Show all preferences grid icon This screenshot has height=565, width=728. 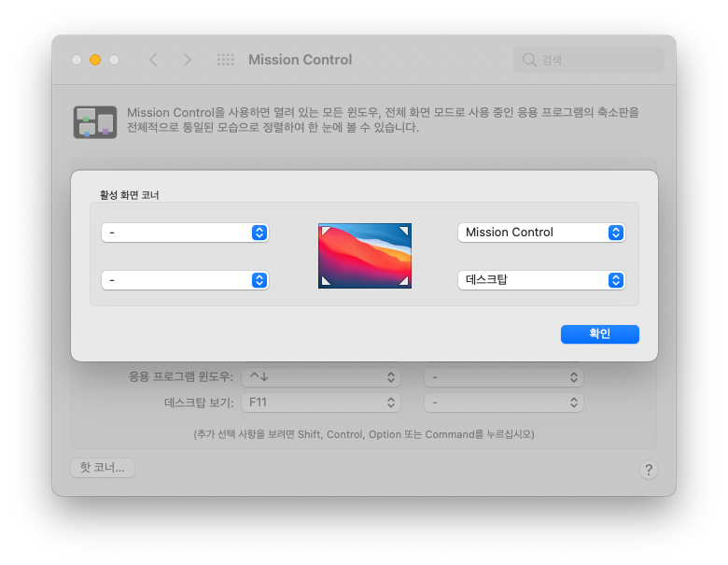click(x=226, y=60)
